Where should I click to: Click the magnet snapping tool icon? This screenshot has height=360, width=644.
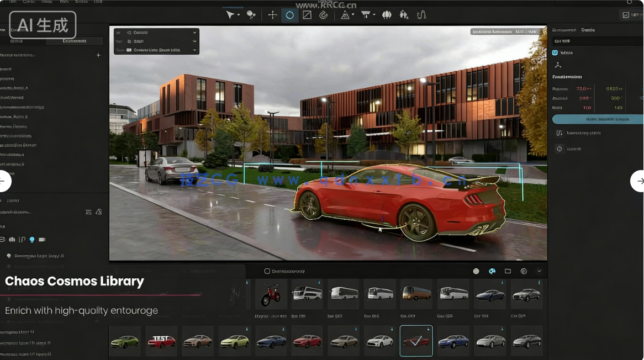pos(324,15)
